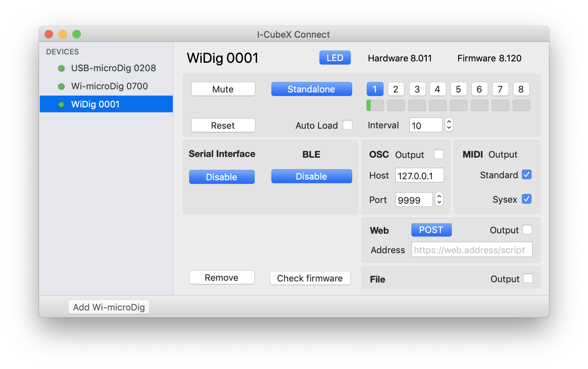Click the OSC Port stepper arrows
588x369 pixels.
(439, 199)
